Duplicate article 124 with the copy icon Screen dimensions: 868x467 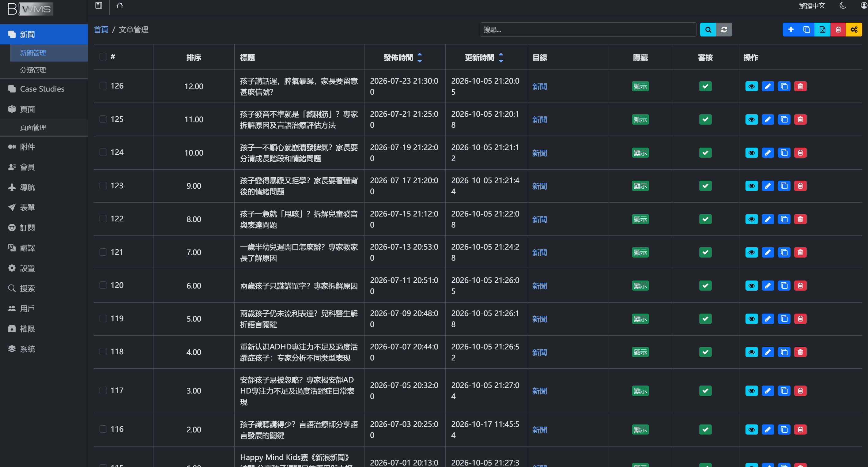[784, 153]
